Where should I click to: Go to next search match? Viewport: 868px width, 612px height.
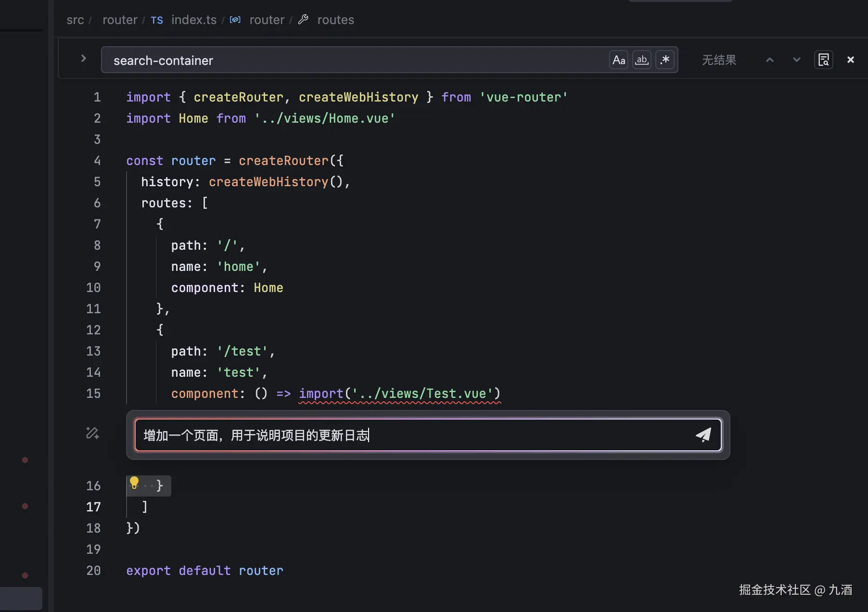(797, 60)
